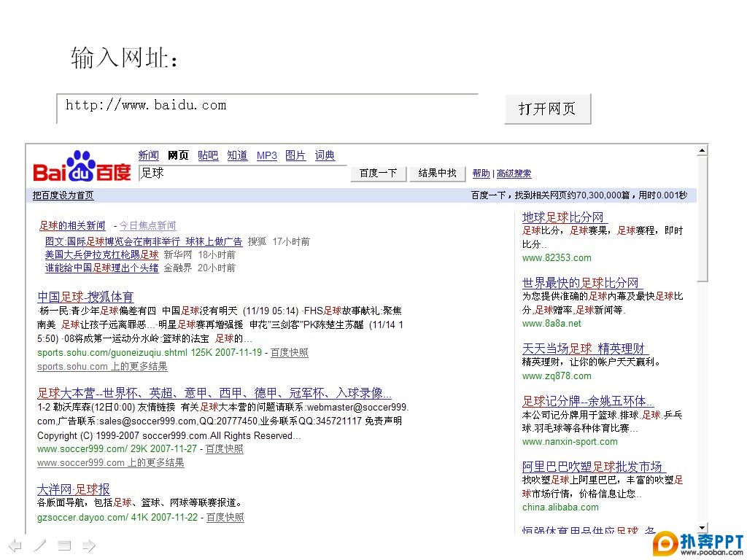Screen dimensions: 747x560
Task: Open the 知道 tab
Action: [237, 155]
